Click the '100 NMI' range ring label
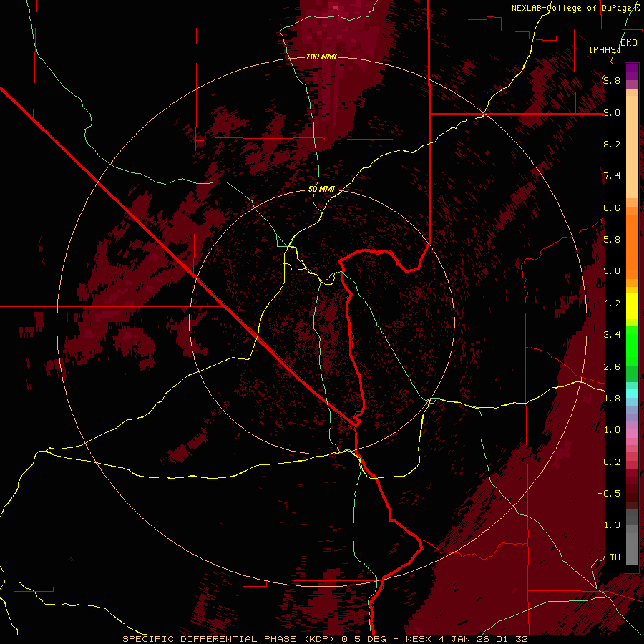Image resolution: width=644 pixels, height=644 pixels. pos(321,57)
